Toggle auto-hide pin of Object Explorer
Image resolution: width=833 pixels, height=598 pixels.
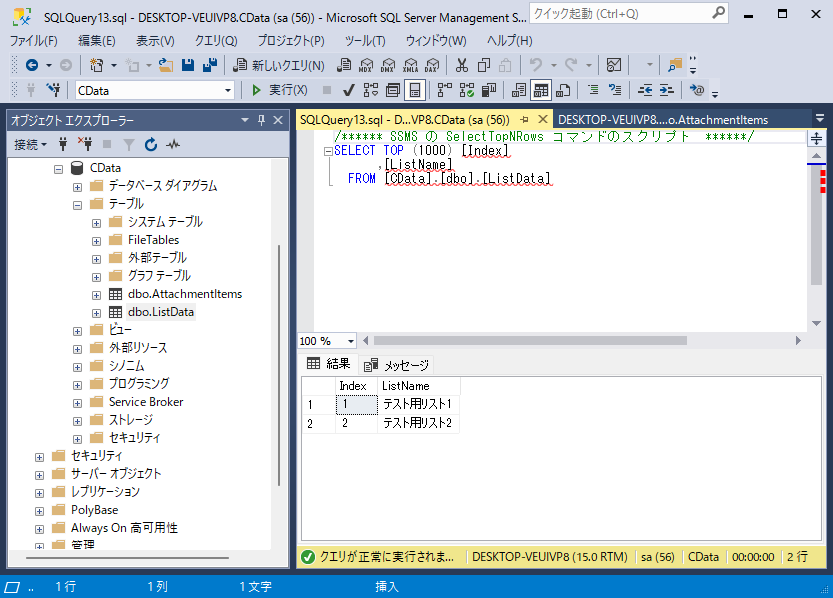(x=261, y=120)
